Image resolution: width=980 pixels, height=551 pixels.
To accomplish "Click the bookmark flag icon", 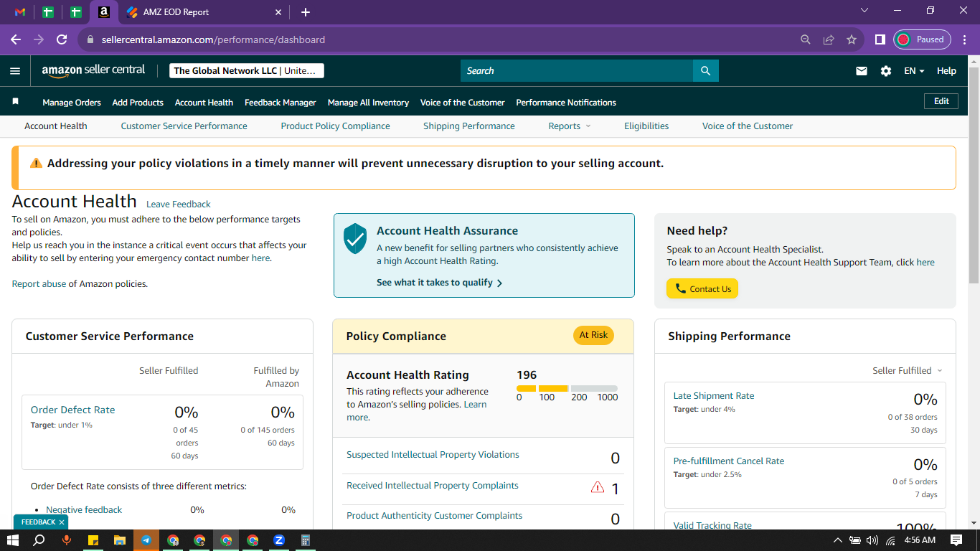I will coord(15,102).
